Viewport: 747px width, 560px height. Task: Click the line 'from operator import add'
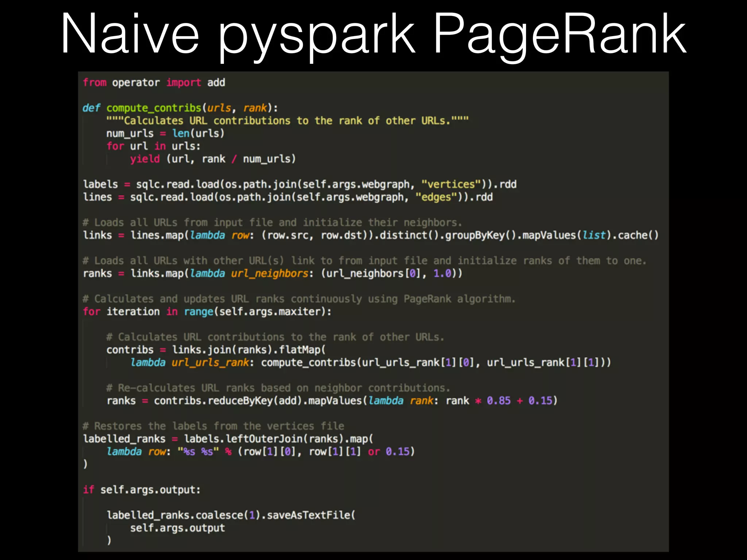click(154, 83)
